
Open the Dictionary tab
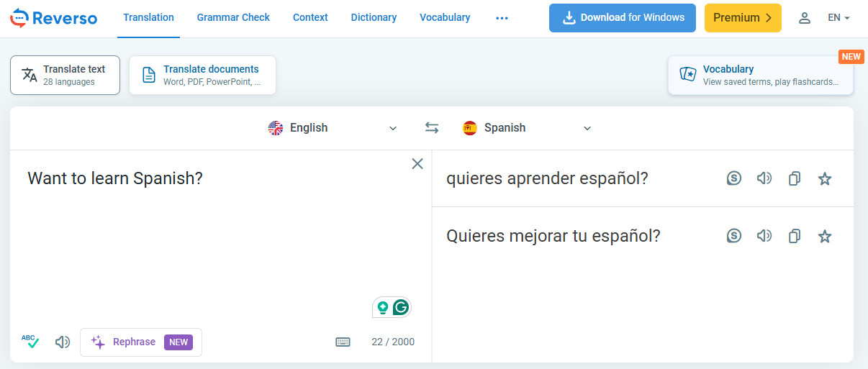[x=374, y=17]
